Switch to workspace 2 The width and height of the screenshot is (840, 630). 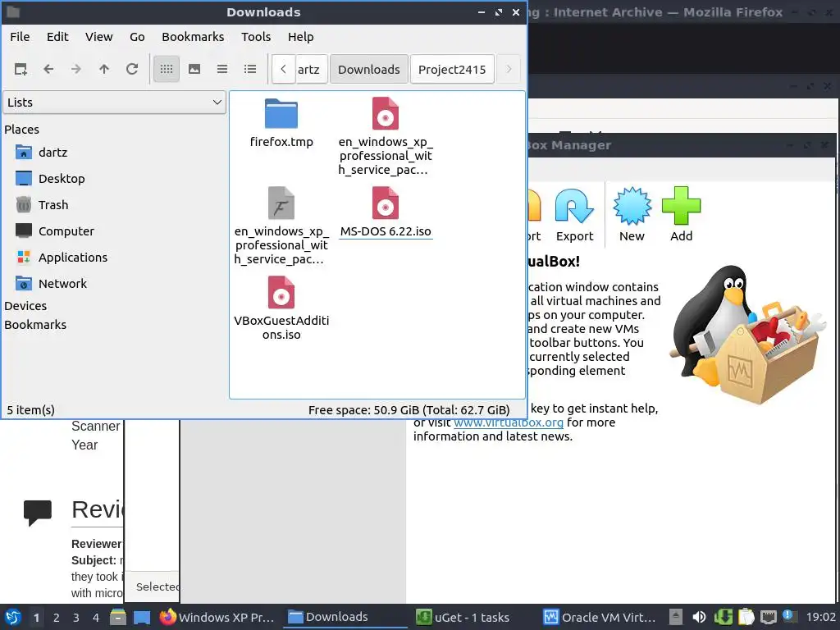click(57, 618)
